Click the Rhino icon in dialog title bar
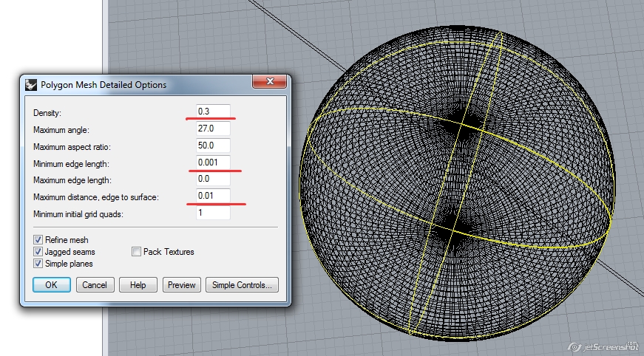Image resolution: width=644 pixels, height=356 pixels. point(31,85)
